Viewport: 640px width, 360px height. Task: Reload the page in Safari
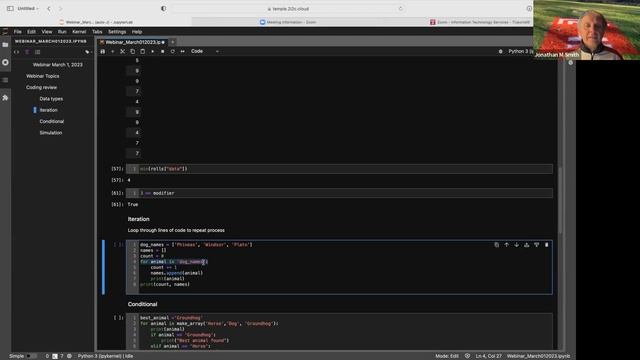point(400,9)
